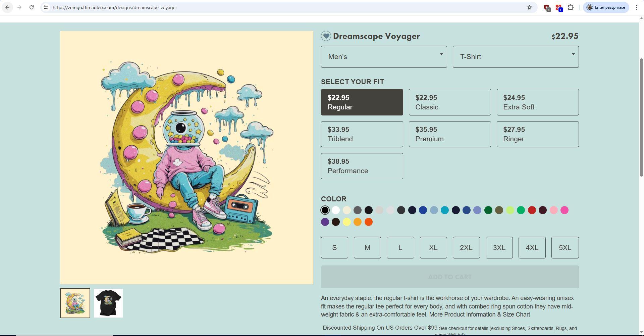644x336 pixels.
Task: Click the Enter passphrase profile chip
Action: (606, 7)
